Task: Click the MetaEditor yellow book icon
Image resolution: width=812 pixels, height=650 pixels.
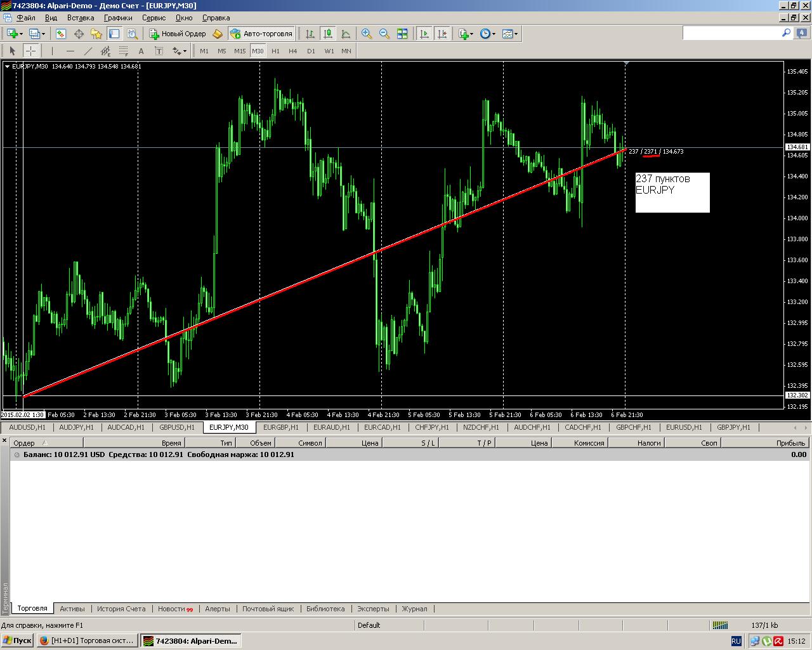Action: [218, 34]
